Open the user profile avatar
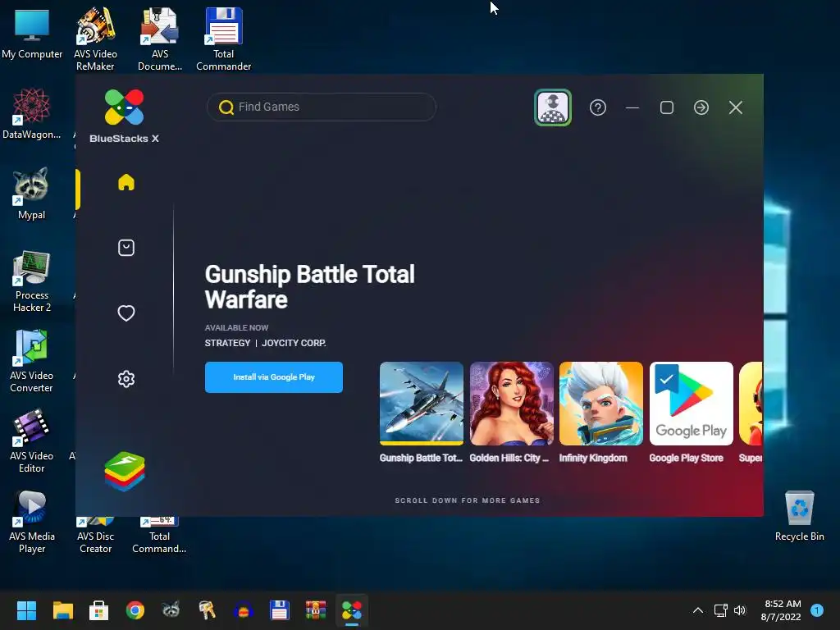The height and width of the screenshot is (630, 840). pyautogui.click(x=553, y=107)
